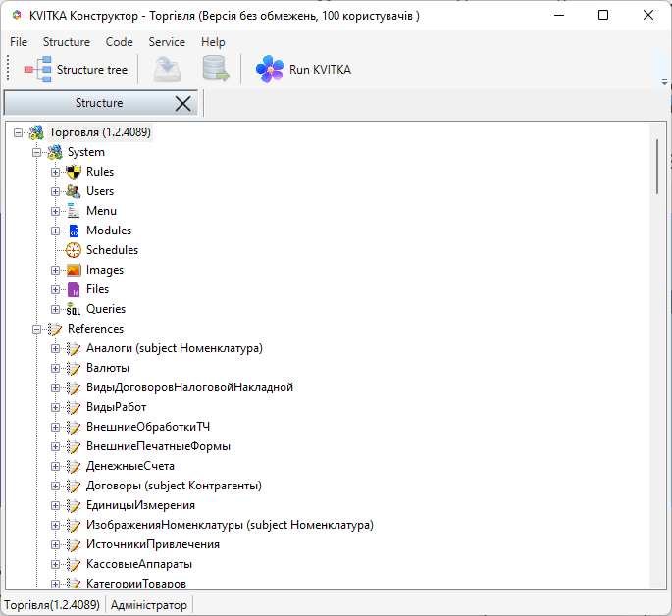Image resolution: width=672 pixels, height=616 pixels.
Task: Open the Structure menu
Action: (x=67, y=42)
